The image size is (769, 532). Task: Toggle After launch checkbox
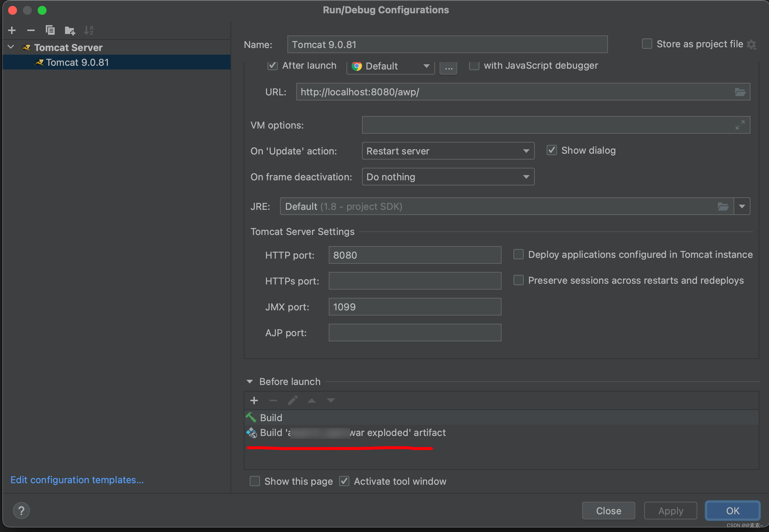tap(273, 66)
